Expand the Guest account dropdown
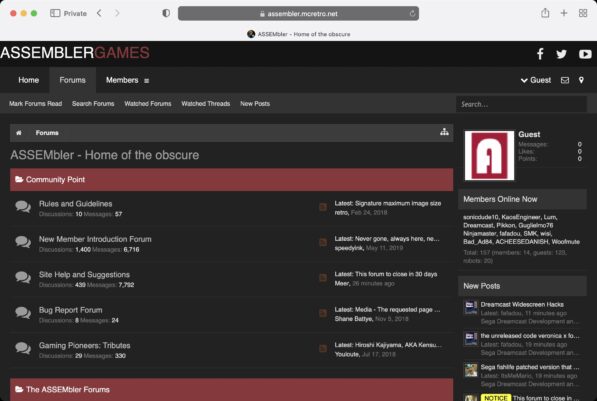Screen dimensions: 597x401 [x=536, y=80]
